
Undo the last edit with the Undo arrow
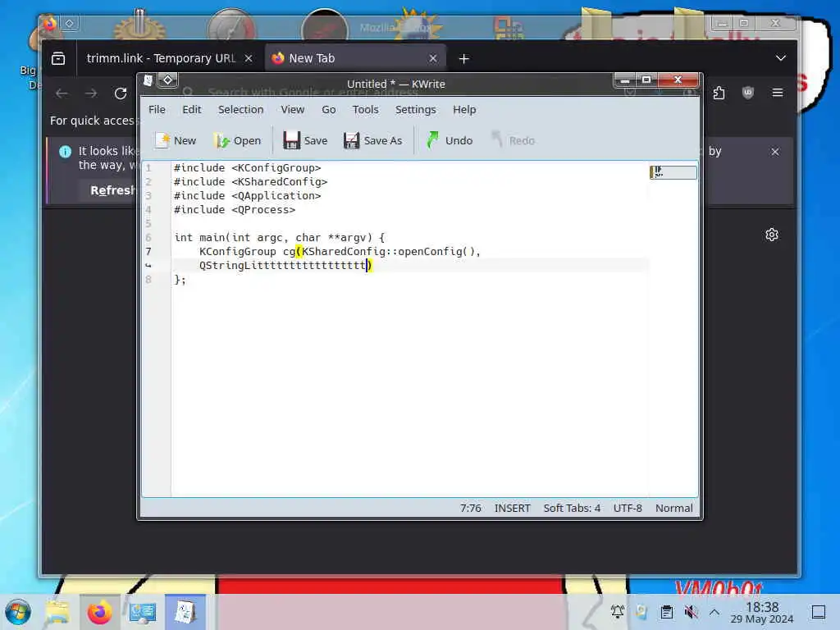point(432,140)
